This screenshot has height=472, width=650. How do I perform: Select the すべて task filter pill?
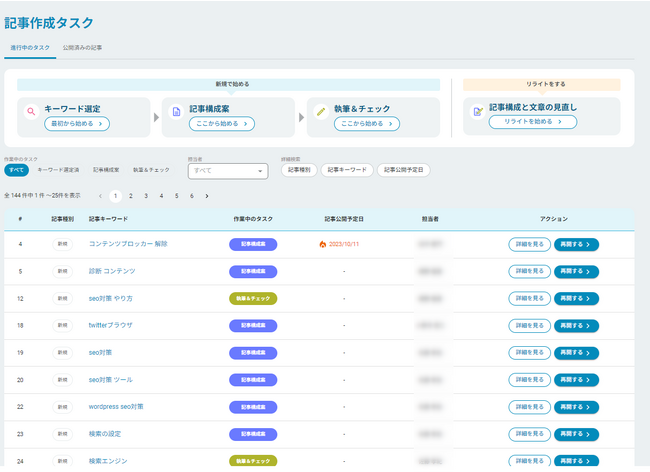coord(17,170)
